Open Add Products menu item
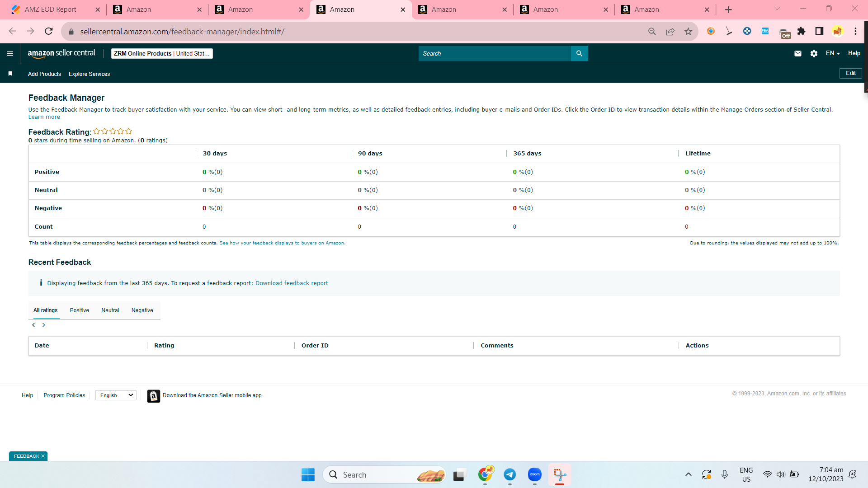This screenshot has width=868, height=488. pos(44,74)
